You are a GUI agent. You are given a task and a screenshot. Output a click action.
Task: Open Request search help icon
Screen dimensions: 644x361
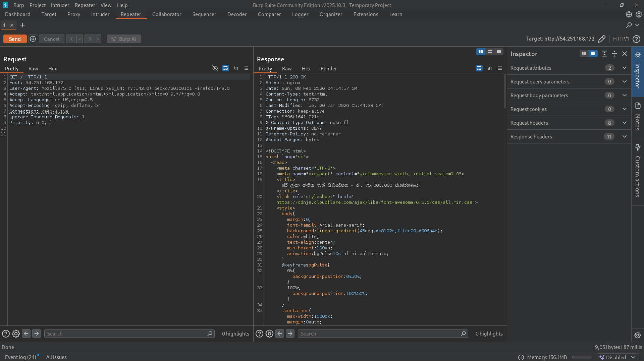pos(6,334)
